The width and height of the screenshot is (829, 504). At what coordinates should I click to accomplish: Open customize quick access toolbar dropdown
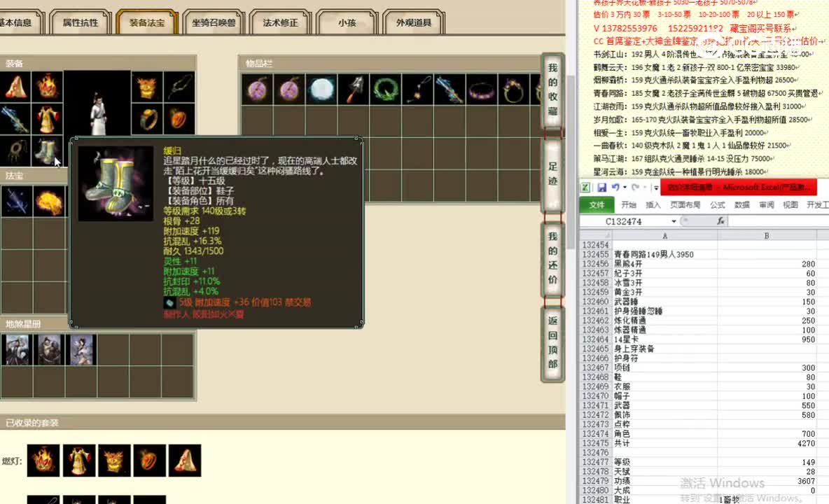click(x=655, y=188)
